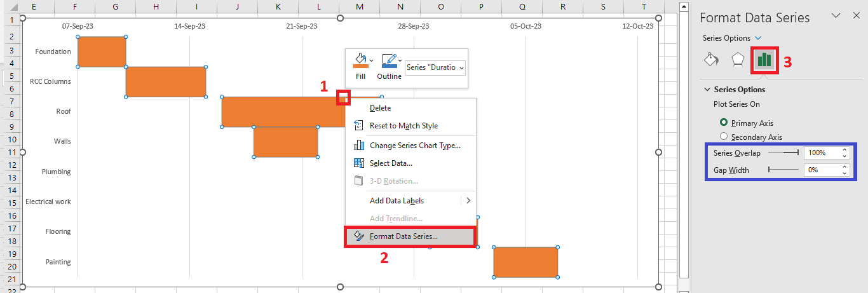This screenshot has height=293, width=868.
Task: Click the Reset to Match Style icon
Action: 358,126
